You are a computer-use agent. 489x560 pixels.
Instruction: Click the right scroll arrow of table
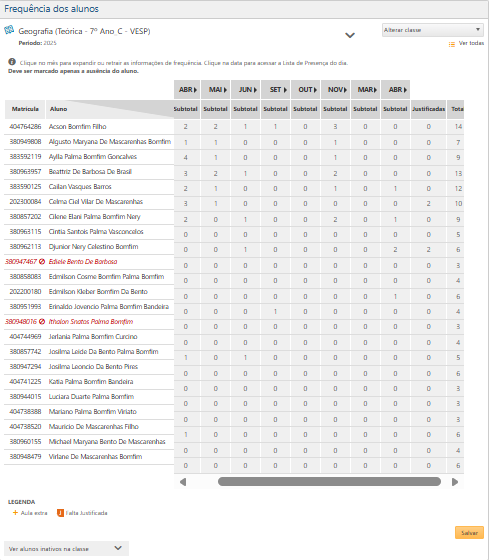(455, 482)
